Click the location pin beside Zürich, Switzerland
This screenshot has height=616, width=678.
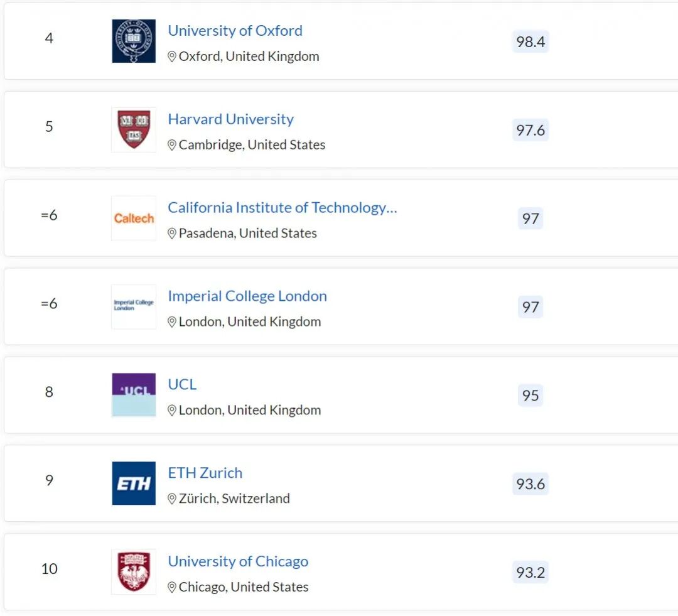(x=172, y=499)
